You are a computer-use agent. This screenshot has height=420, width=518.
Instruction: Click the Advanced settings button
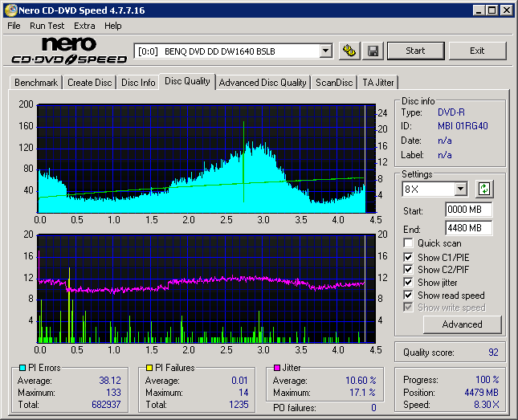point(462,324)
